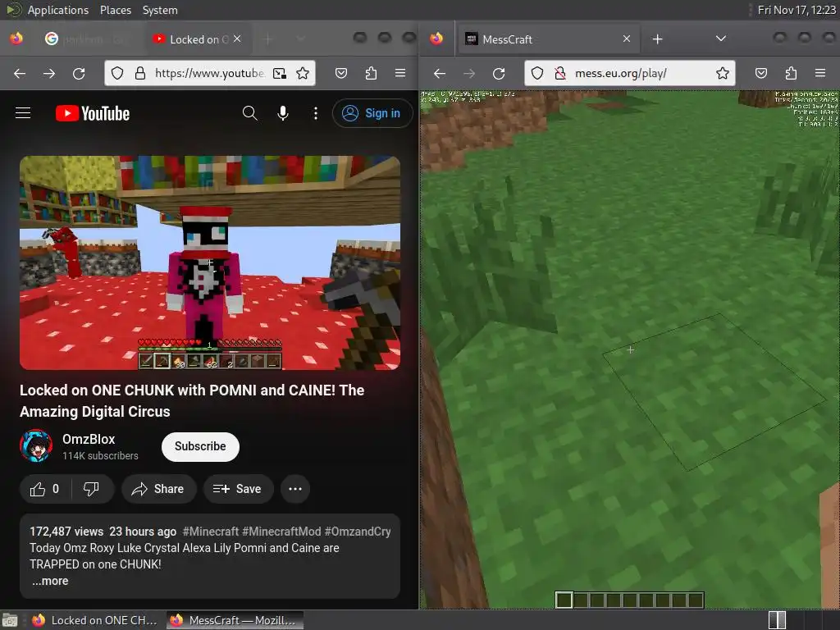Image resolution: width=840 pixels, height=630 pixels.
Task: Save to Pocket in YouTube window
Action: click(x=341, y=73)
